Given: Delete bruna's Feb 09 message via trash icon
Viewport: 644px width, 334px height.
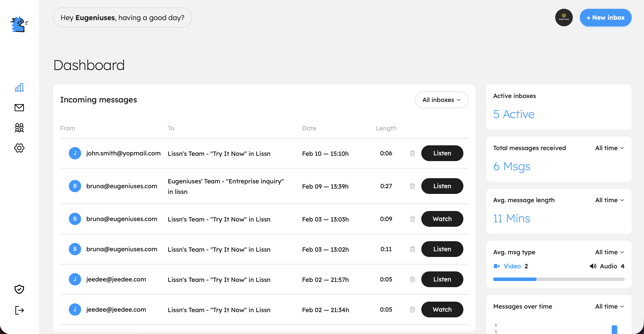Looking at the screenshot, I should pyautogui.click(x=412, y=186).
